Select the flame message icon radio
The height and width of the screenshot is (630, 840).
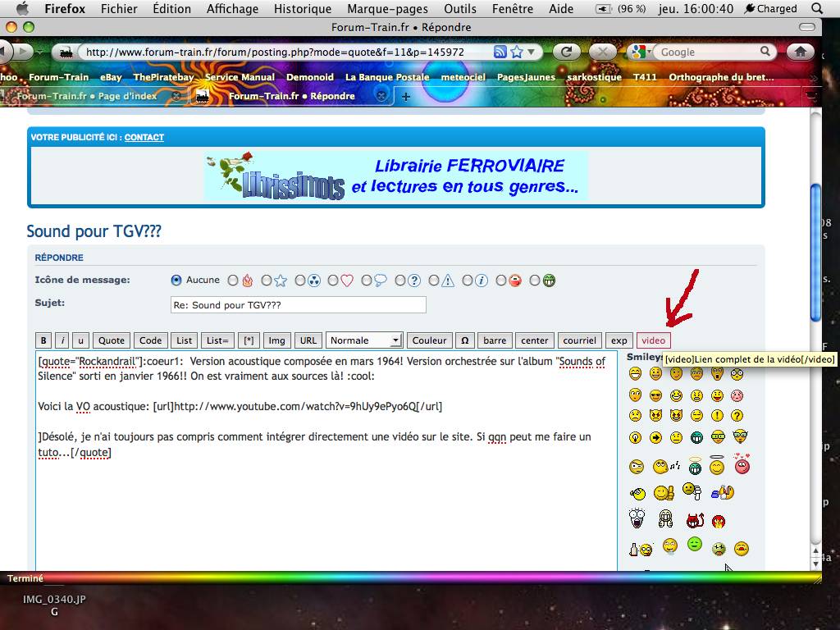[232, 281]
